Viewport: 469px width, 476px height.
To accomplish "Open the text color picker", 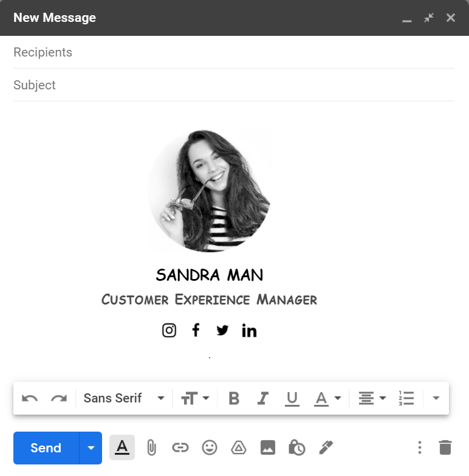I will [327, 398].
